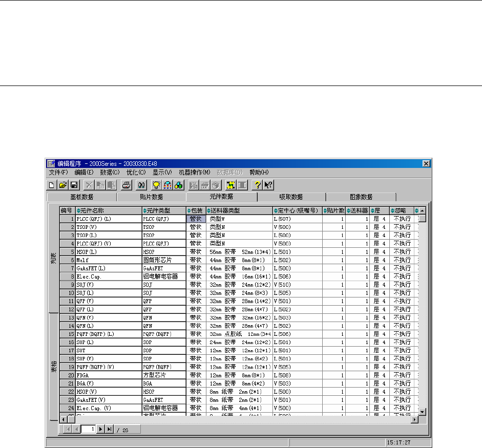Switch to the 图象数据 tab
The width and height of the screenshot is (482, 448).
click(x=361, y=197)
